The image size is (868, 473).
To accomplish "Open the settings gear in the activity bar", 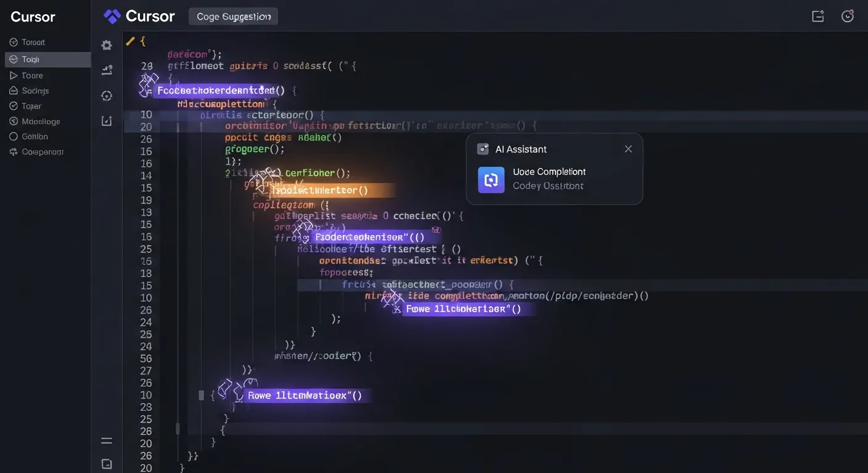I will coord(106,44).
